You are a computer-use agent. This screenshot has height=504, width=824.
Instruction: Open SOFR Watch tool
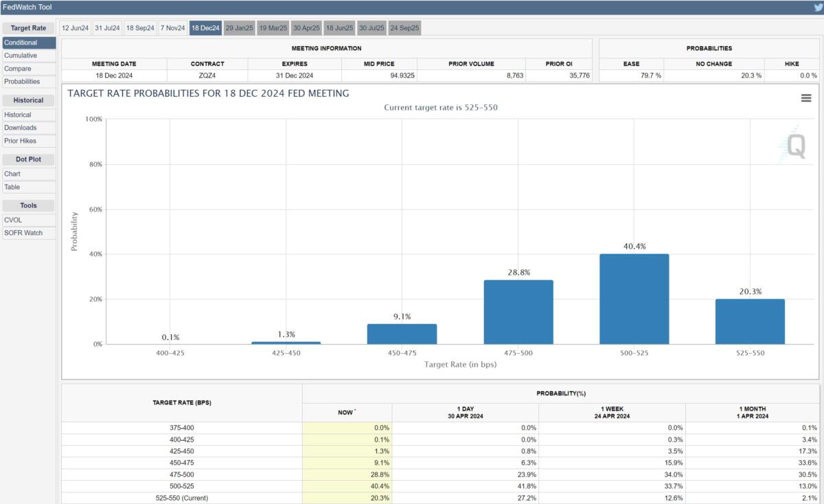[23, 233]
